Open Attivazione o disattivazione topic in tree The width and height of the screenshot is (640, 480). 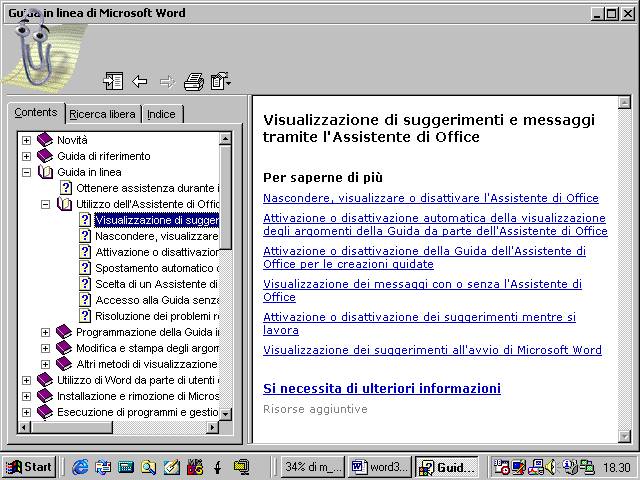(157, 252)
